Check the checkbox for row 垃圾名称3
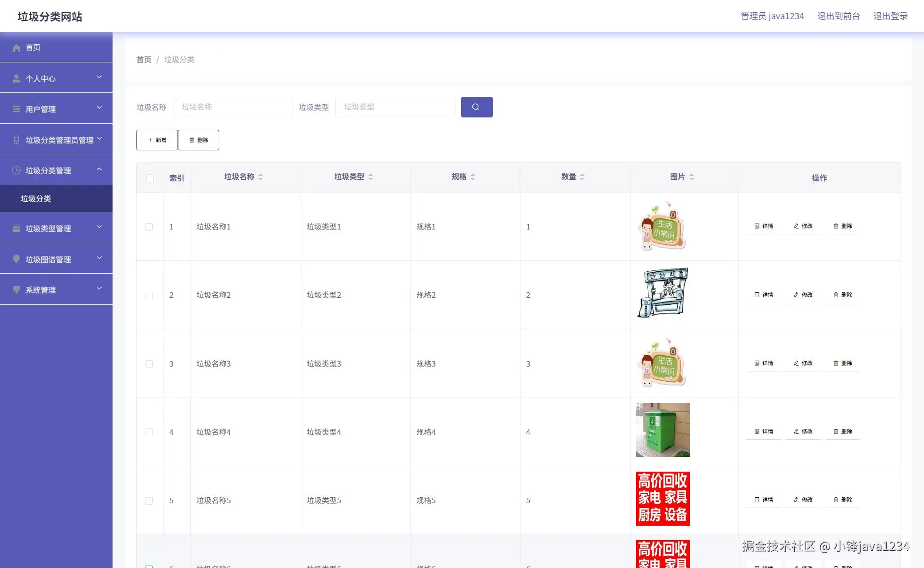This screenshot has height=568, width=924. click(149, 364)
